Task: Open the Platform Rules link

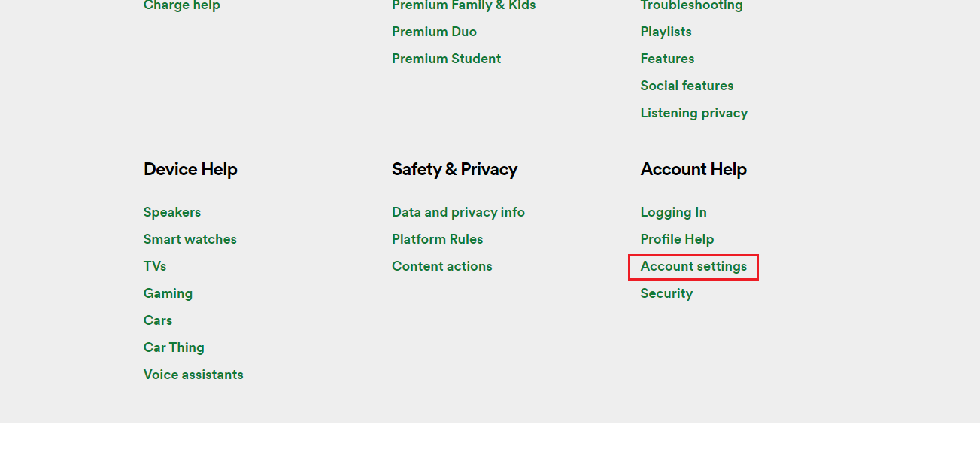Action: [x=437, y=239]
